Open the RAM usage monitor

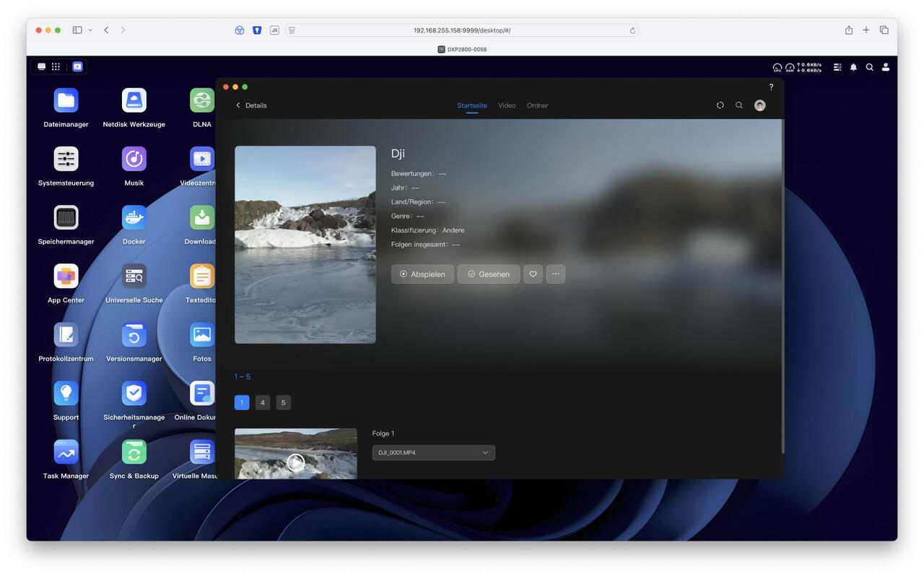790,67
